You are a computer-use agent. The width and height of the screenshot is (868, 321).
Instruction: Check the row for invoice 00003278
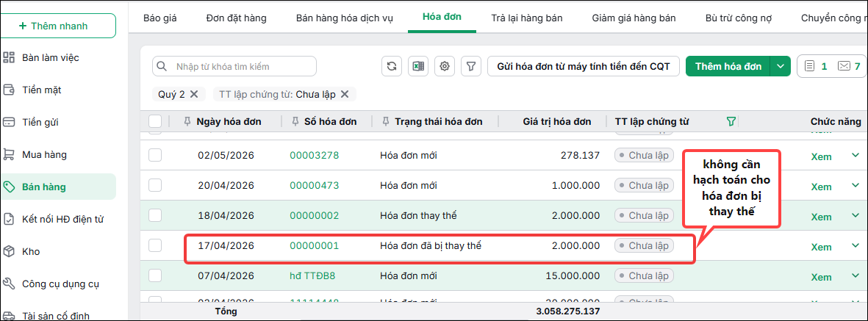[x=155, y=156]
